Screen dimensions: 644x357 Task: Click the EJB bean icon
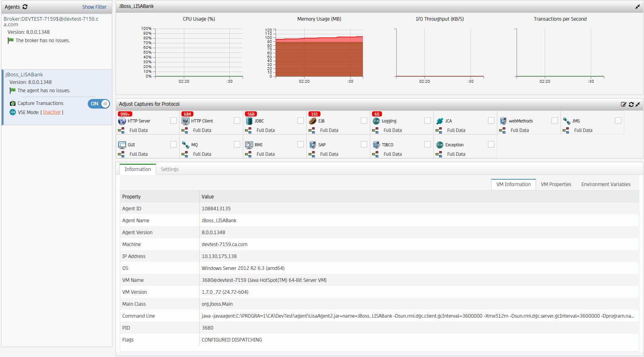point(312,121)
